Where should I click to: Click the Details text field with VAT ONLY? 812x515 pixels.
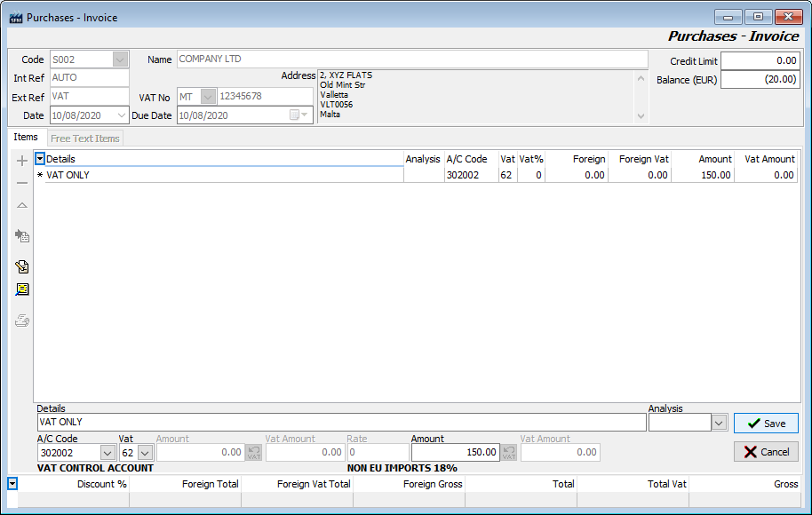pyautogui.click(x=342, y=423)
